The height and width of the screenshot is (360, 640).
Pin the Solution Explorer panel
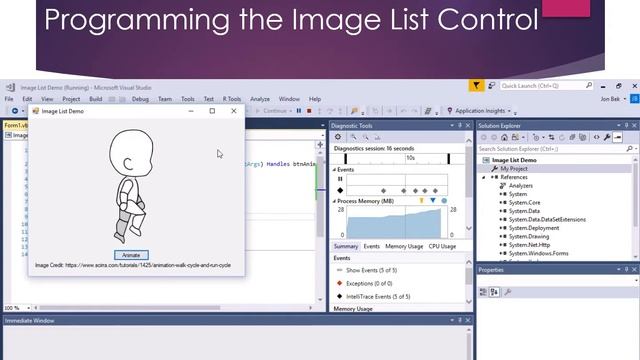tap(627, 125)
